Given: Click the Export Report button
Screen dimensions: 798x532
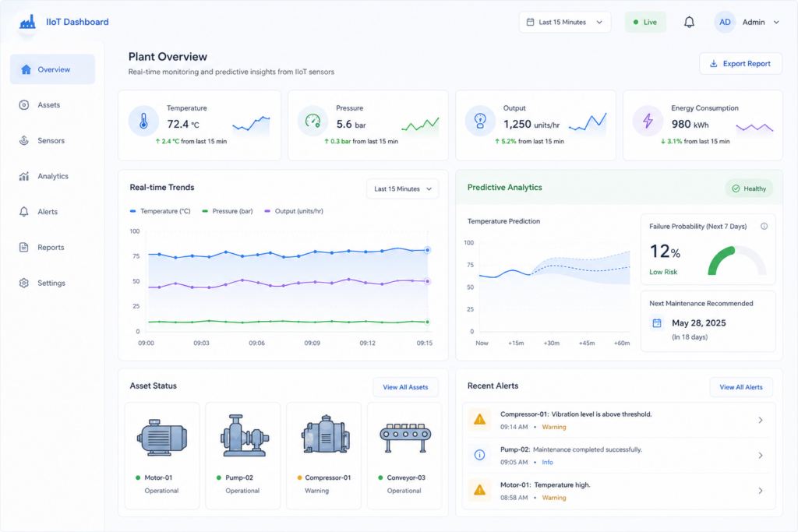Looking at the screenshot, I should (740, 64).
